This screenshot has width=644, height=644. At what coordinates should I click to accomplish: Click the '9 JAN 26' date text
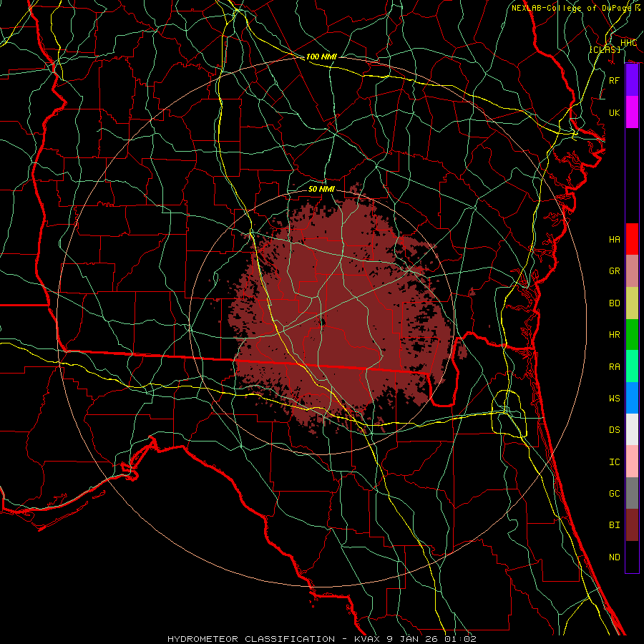414,639
